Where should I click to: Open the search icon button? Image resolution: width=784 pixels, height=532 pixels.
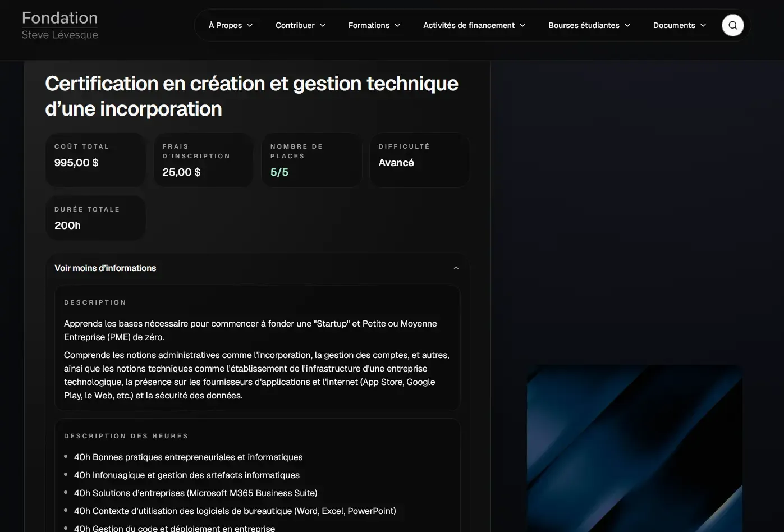click(x=732, y=25)
